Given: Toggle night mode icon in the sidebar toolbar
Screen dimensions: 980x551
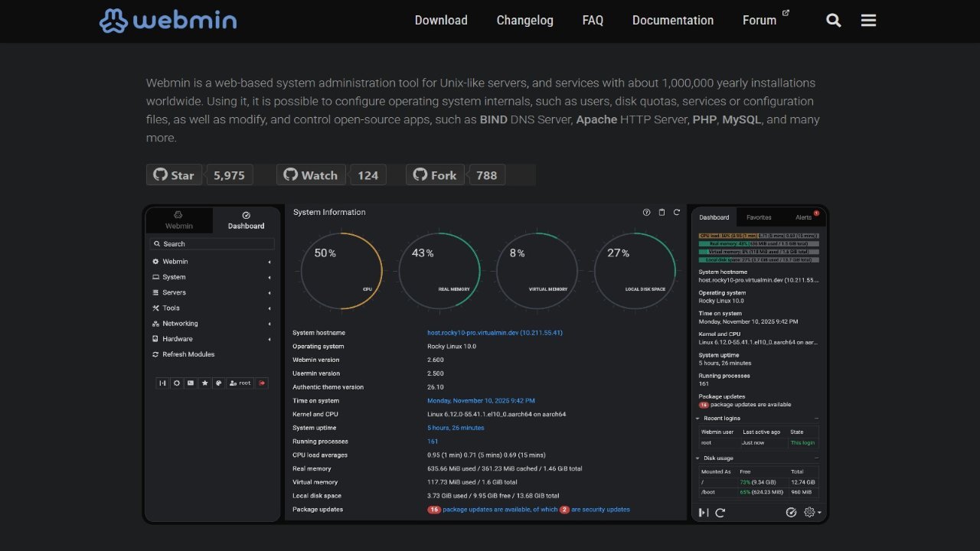Looking at the screenshot, I should 177,383.
